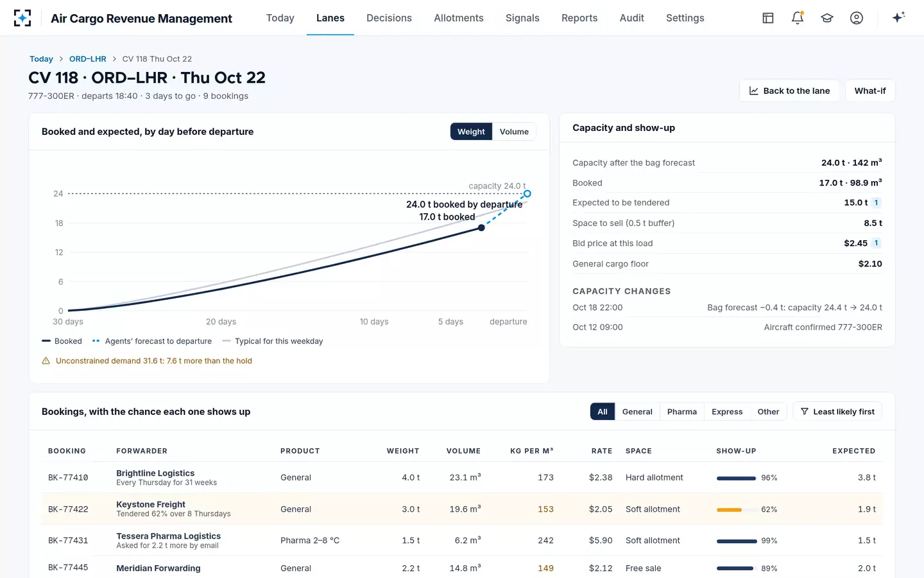Click the Back to the lane button
Image resolution: width=924 pixels, height=578 pixels.
[789, 91]
